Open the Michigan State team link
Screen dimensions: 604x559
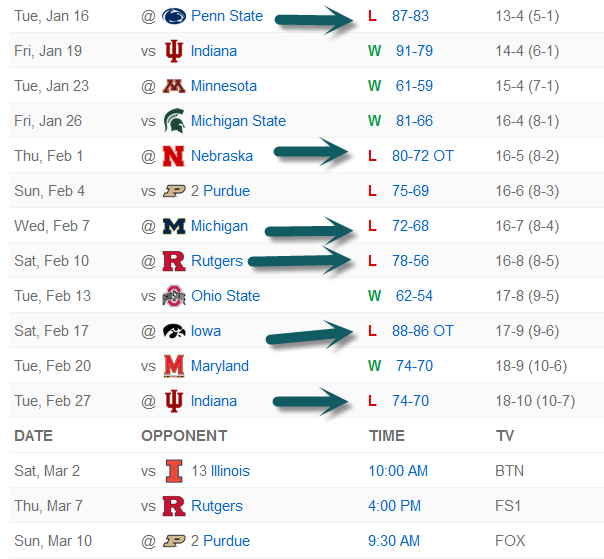(x=238, y=121)
